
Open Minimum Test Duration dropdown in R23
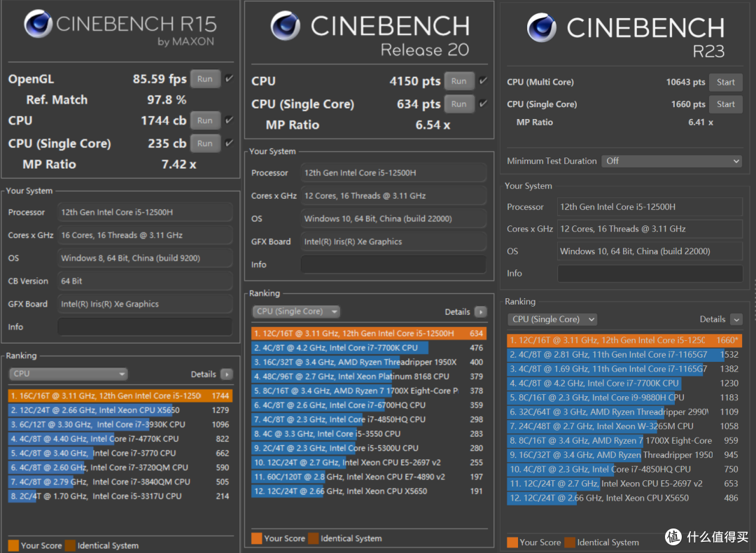click(x=671, y=161)
